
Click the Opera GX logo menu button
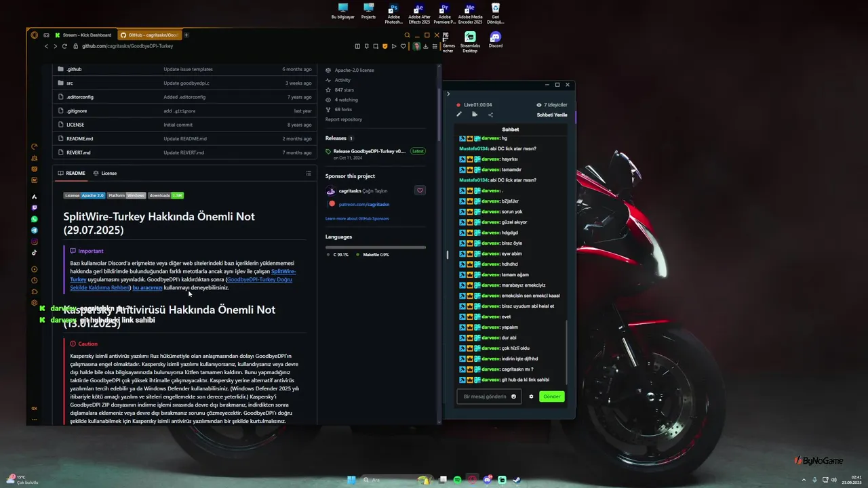[x=35, y=35]
